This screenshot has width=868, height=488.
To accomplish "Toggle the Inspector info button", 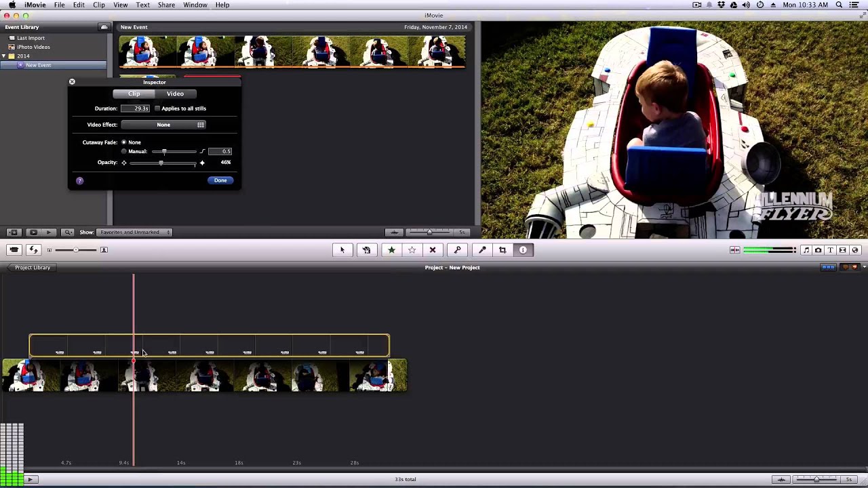I will coord(523,250).
